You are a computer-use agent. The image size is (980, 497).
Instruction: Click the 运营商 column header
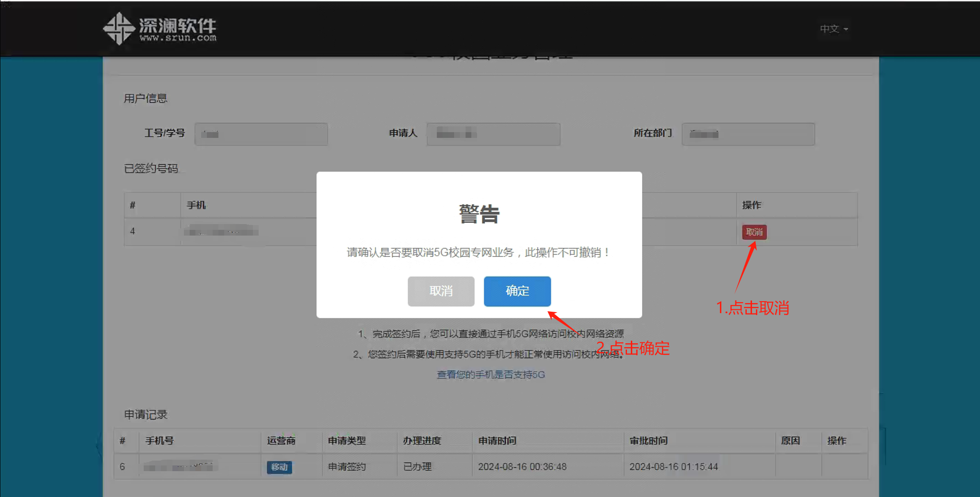click(x=281, y=441)
